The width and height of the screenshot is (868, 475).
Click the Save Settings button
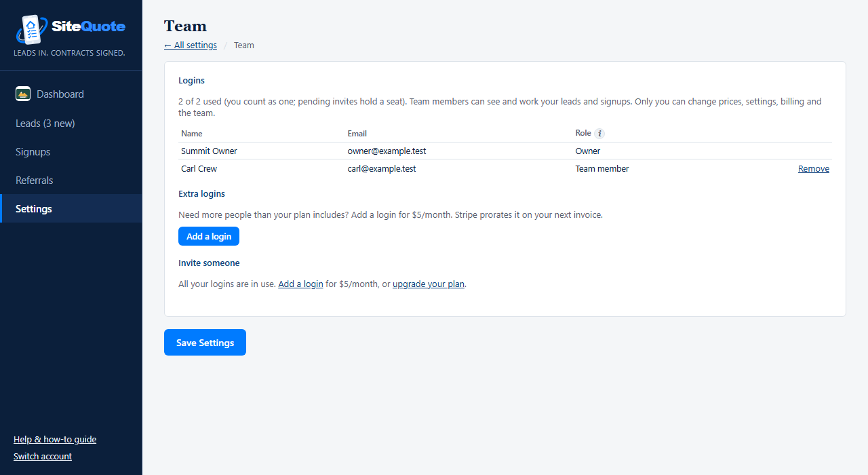(x=205, y=343)
